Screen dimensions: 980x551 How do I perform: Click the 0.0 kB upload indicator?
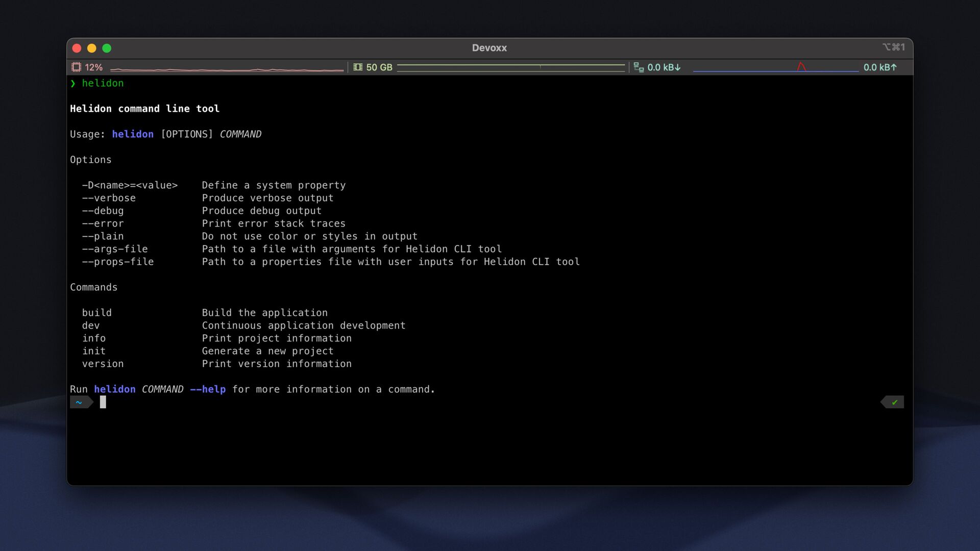point(879,67)
